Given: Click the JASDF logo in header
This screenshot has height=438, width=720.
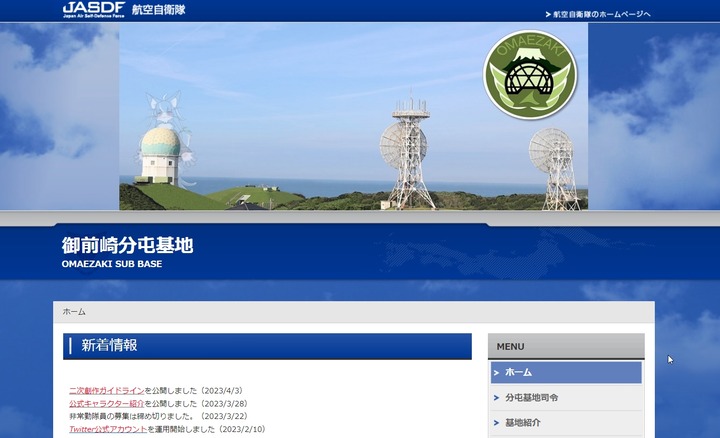Looking at the screenshot, I should click(x=94, y=9).
